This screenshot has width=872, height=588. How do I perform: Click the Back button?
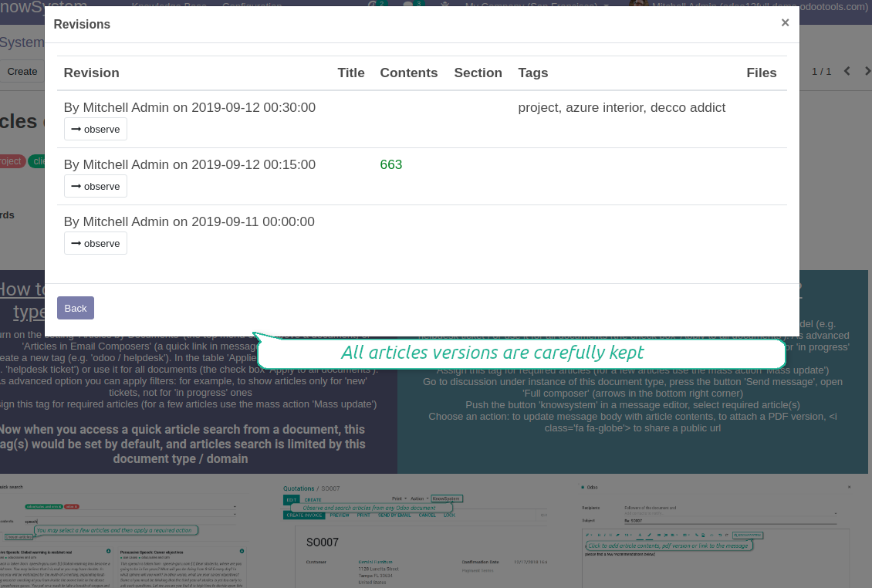(x=76, y=308)
